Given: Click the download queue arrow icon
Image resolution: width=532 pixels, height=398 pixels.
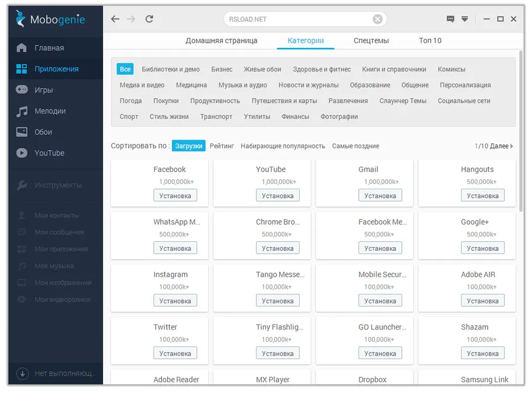Looking at the screenshot, I should coord(22,374).
